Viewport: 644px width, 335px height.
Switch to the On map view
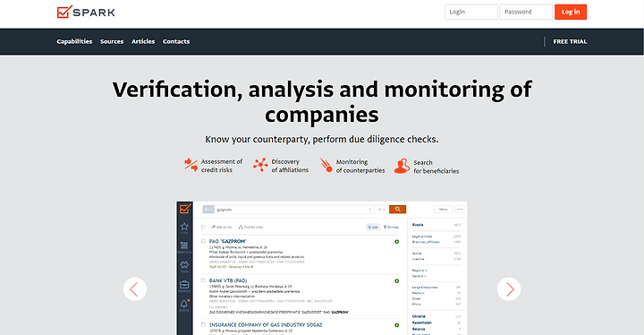391,228
